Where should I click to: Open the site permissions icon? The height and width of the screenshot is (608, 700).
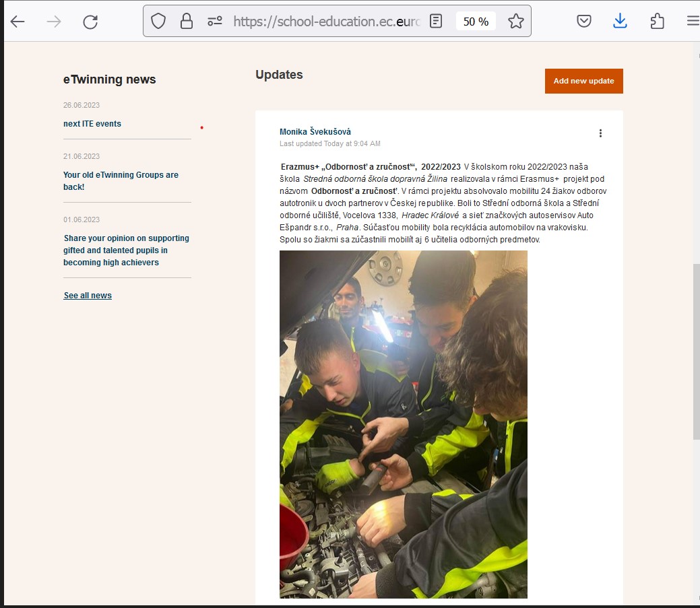(x=215, y=21)
